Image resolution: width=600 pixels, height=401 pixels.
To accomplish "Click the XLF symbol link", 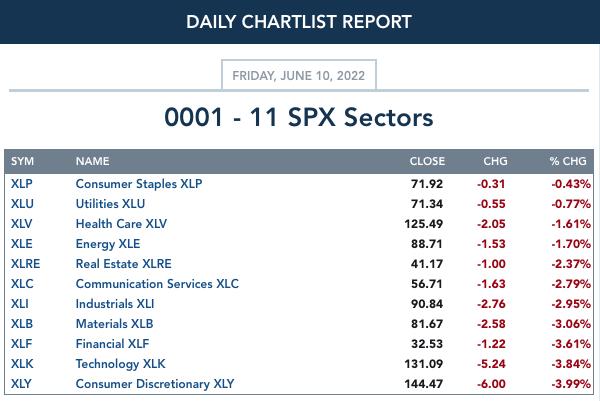I will click(x=21, y=344).
